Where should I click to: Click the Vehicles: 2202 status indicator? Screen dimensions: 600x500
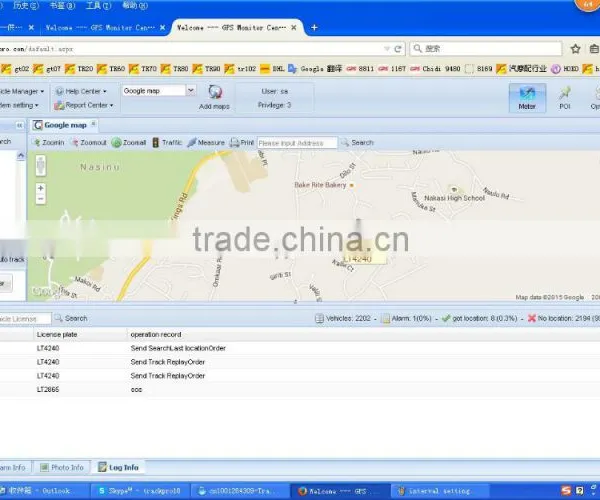click(343, 318)
